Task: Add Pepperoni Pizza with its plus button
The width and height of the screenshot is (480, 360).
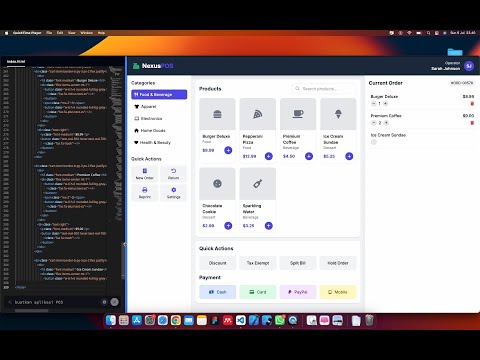Action: pyautogui.click(x=269, y=156)
